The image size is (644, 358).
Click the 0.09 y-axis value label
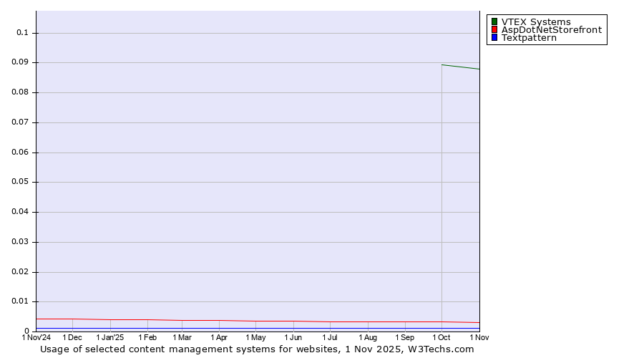point(20,62)
